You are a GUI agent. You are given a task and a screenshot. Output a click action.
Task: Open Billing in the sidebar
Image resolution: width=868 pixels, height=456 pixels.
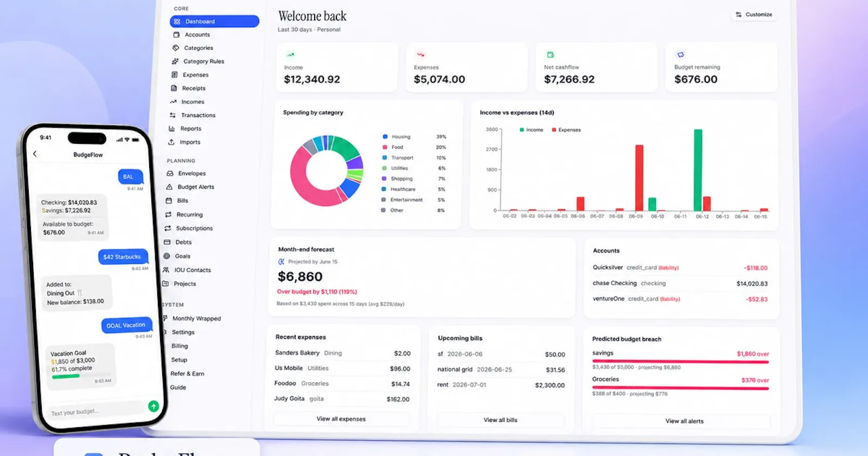pyautogui.click(x=180, y=346)
